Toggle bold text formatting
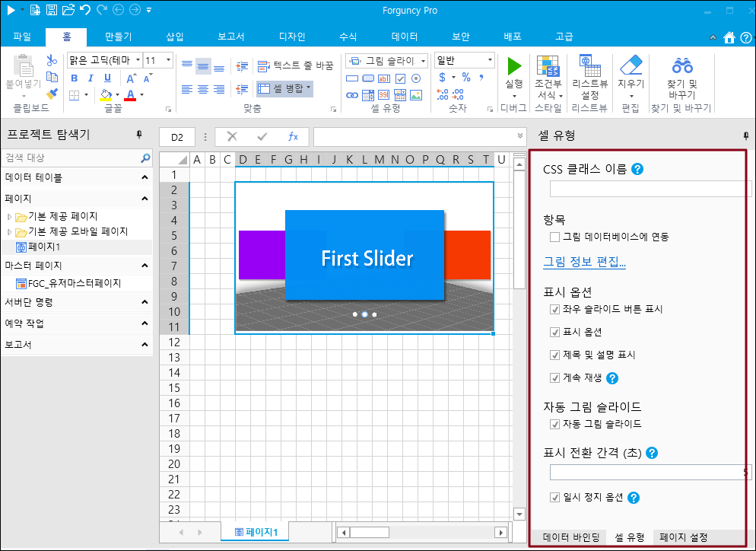Viewport: 756px width, 551px height. click(x=74, y=78)
